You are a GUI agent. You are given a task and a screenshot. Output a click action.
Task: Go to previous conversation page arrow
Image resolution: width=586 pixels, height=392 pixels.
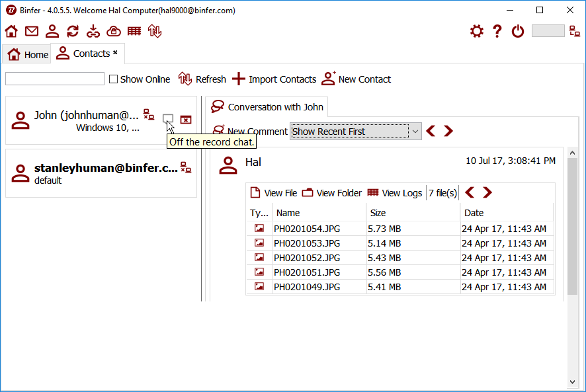[x=431, y=131]
